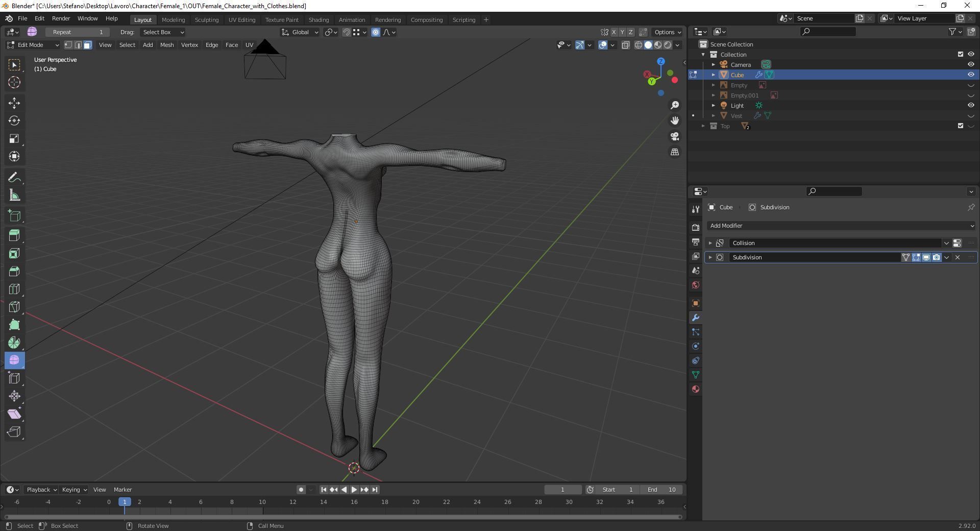Switch viewport shading to rendered
Image resolution: width=980 pixels, height=531 pixels.
click(668, 45)
